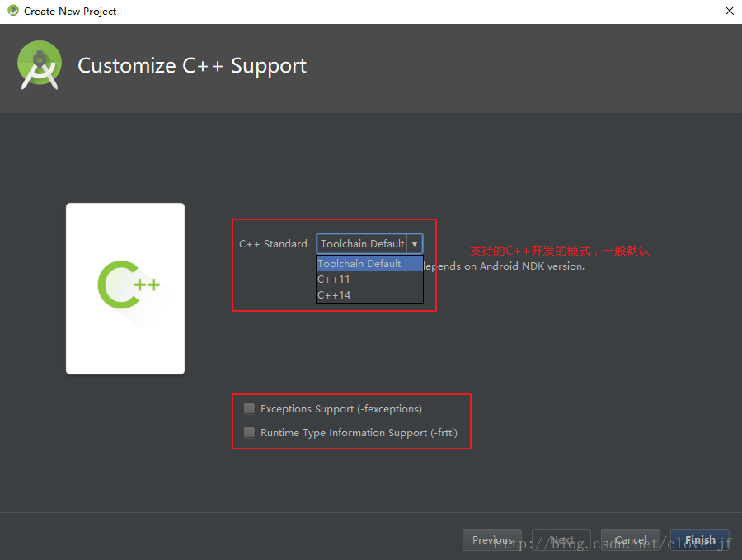742x560 pixels.
Task: Click the Customize C++ Support heading
Action: click(x=192, y=65)
